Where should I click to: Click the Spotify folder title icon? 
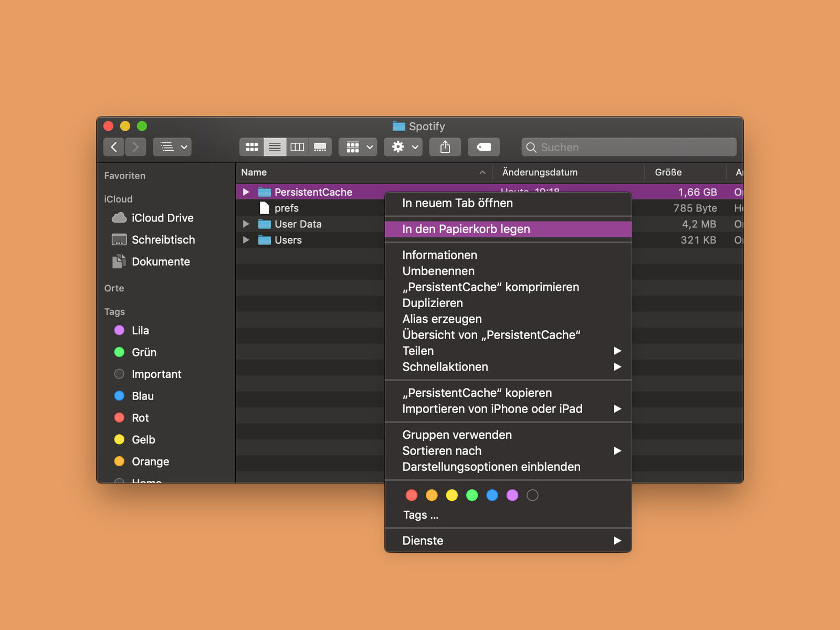point(399,126)
